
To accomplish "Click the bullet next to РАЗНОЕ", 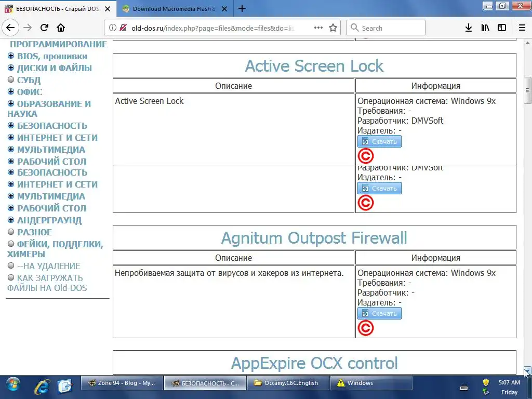I will 11,232.
